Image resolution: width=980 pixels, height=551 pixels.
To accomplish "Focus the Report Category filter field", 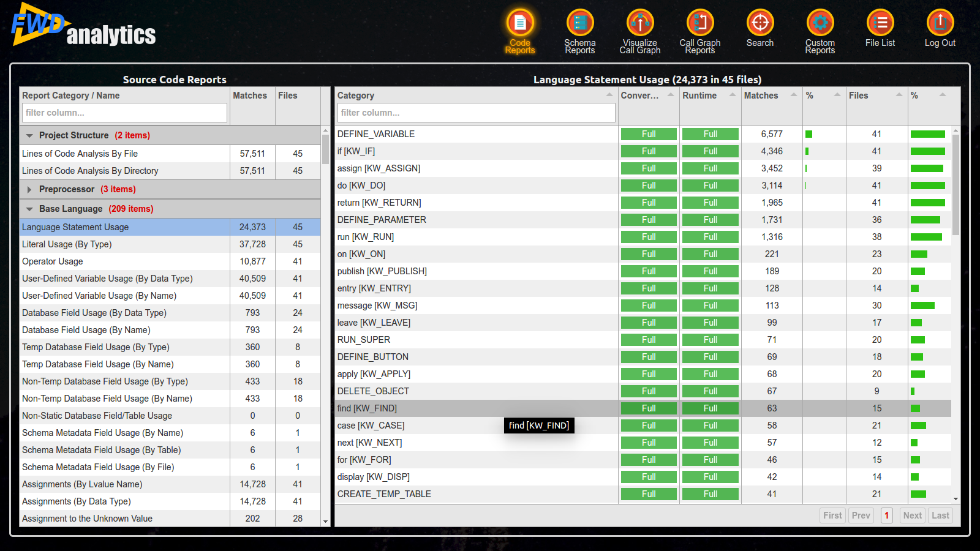I will (124, 113).
